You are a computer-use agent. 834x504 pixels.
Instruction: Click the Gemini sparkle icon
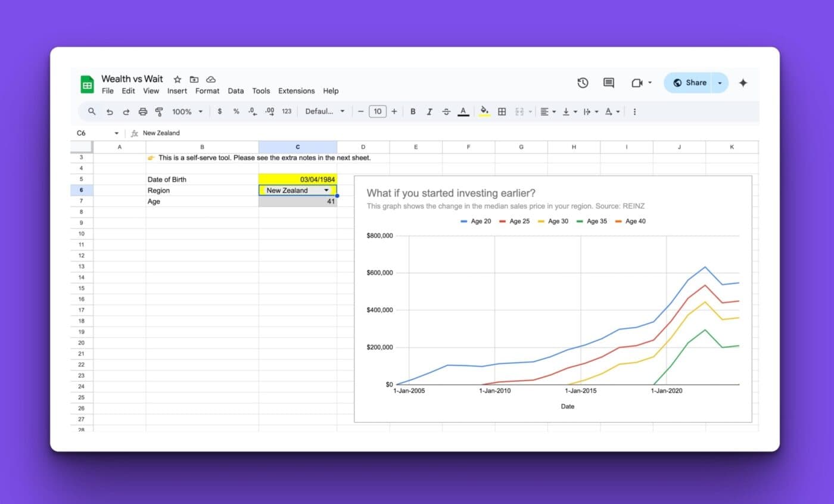click(743, 83)
